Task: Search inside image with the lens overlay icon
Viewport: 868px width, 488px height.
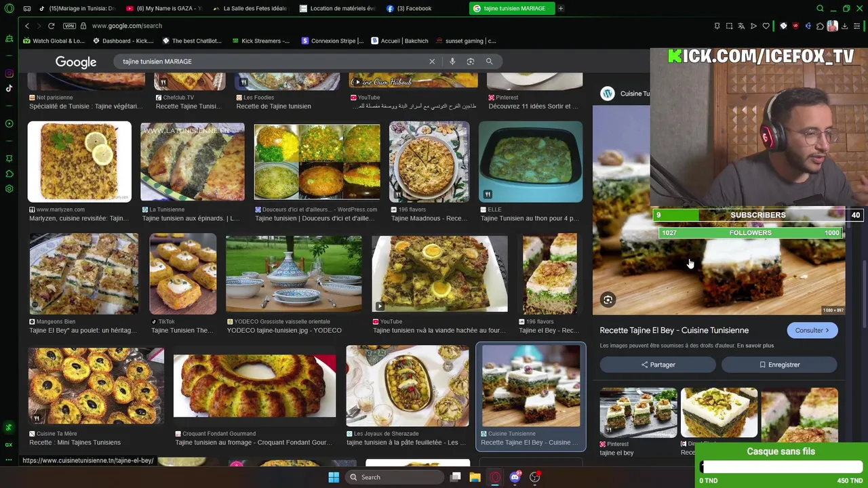Action: pos(608,300)
